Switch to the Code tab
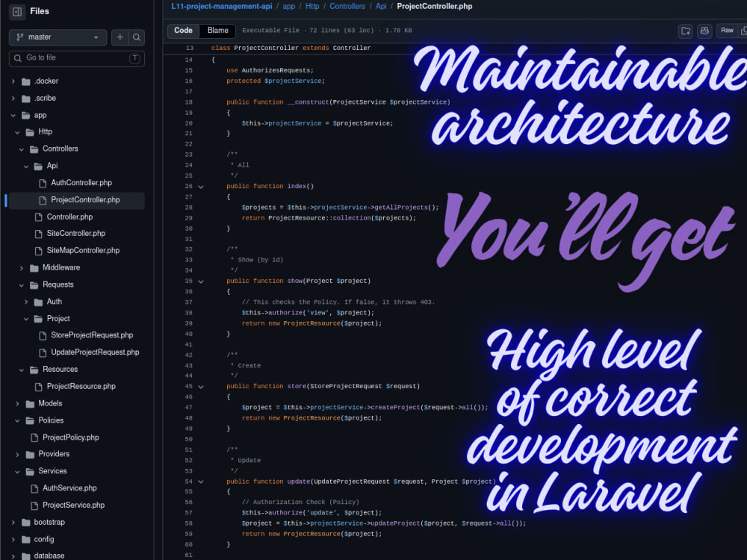Viewport: 747px width, 560px height. [183, 31]
